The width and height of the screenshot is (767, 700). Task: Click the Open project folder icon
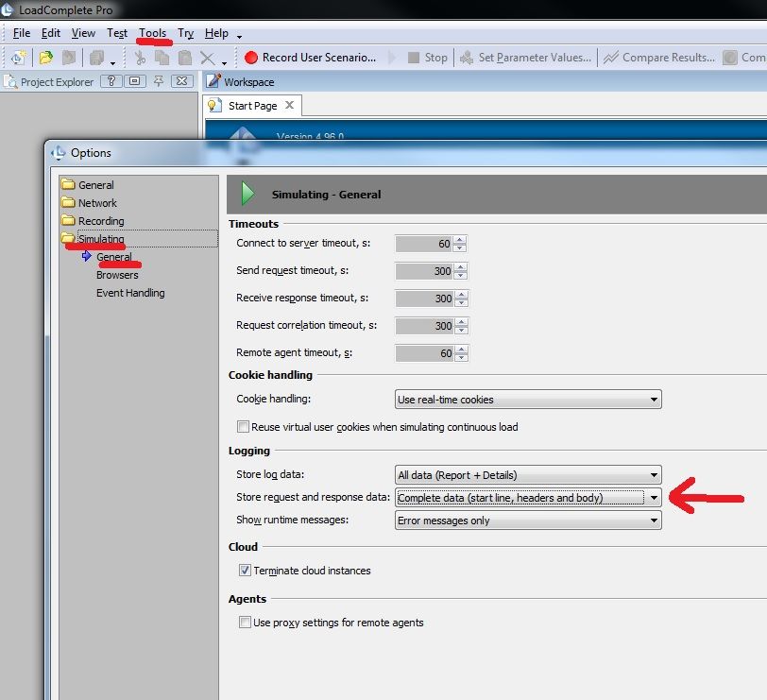45,58
